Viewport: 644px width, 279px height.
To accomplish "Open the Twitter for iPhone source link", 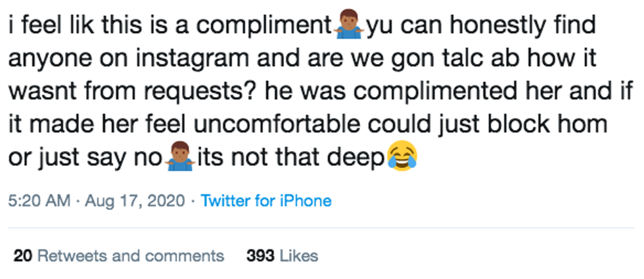I will [x=265, y=201].
